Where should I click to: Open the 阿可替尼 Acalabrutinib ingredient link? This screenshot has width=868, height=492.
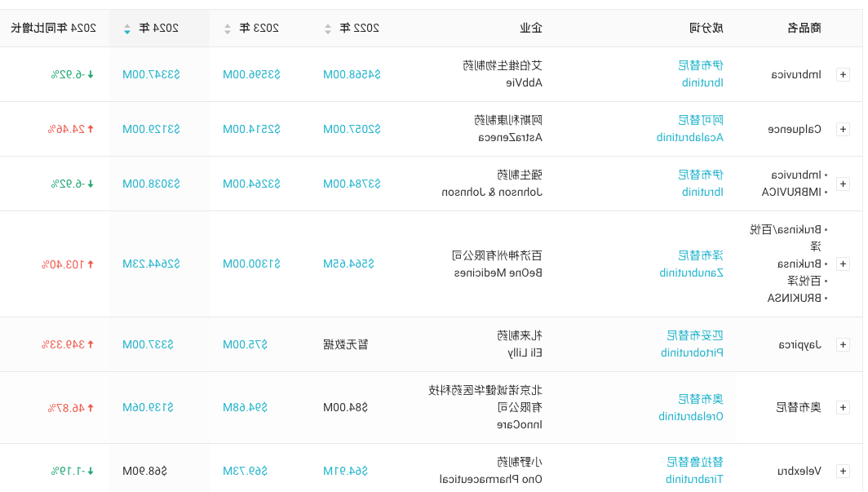click(690, 129)
